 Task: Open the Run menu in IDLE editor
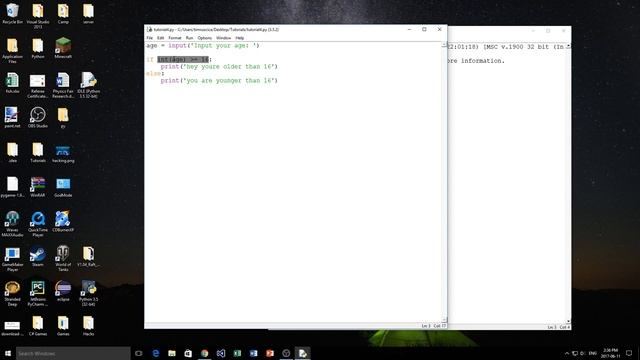pos(189,38)
